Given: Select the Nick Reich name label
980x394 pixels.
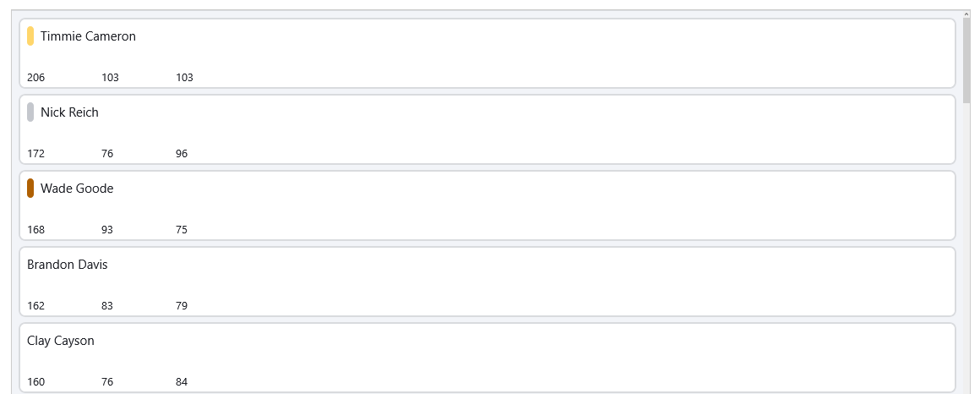Looking at the screenshot, I should 69,112.
